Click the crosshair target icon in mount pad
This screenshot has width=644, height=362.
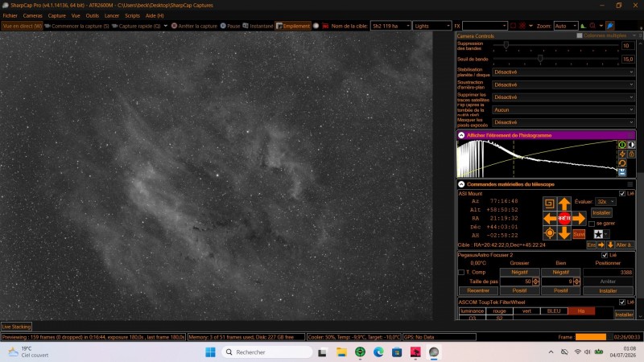pyautogui.click(x=550, y=233)
